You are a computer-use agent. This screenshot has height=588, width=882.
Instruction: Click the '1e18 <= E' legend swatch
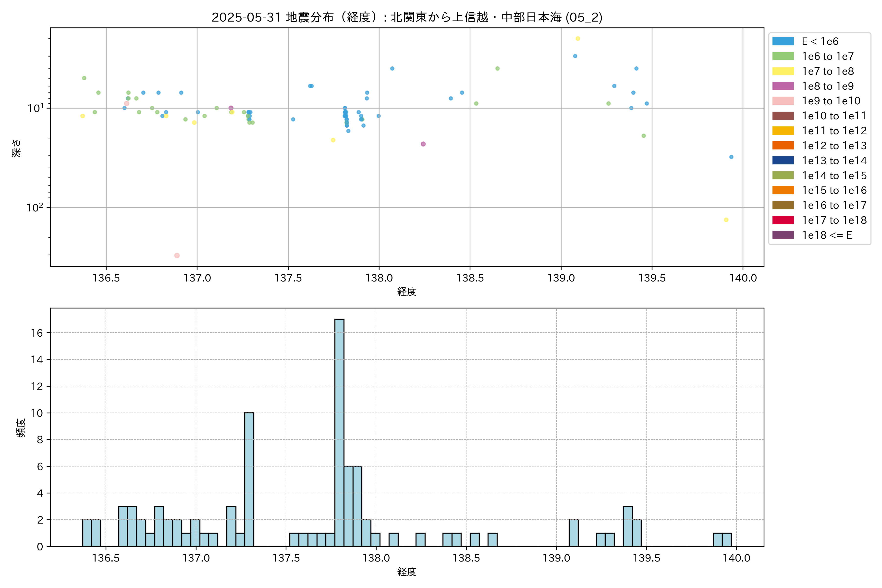coord(783,235)
